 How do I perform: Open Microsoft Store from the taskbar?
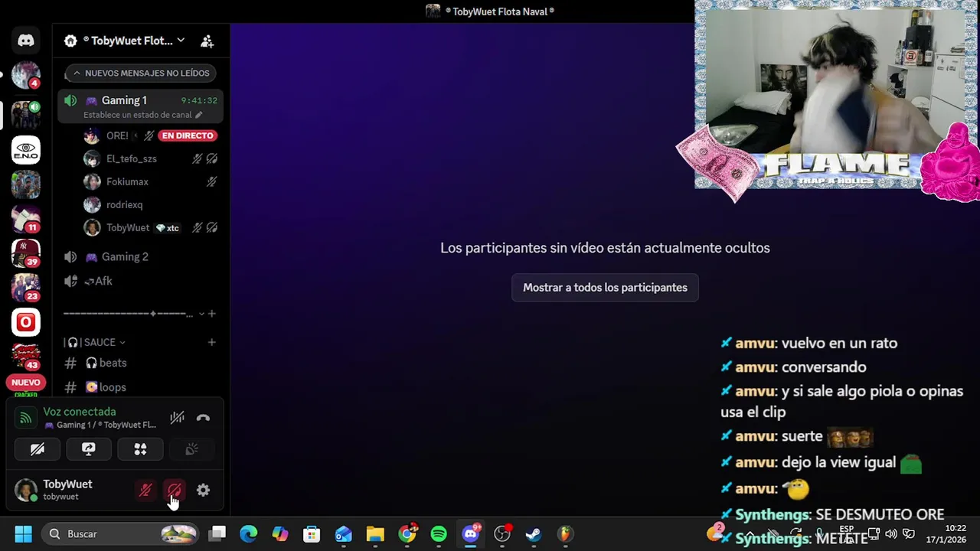tap(312, 534)
